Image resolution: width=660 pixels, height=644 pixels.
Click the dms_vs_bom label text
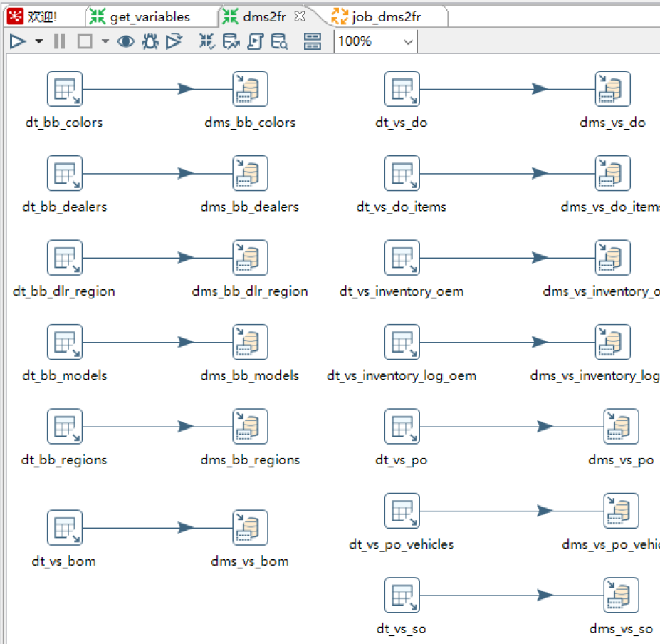(250, 561)
